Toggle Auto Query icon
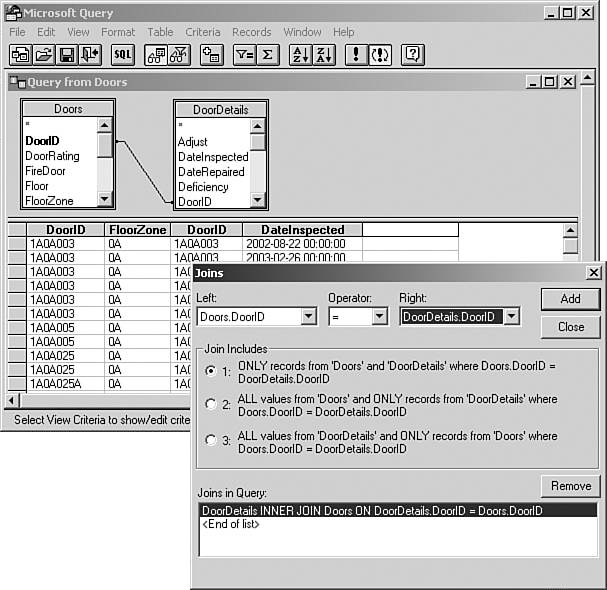This screenshot has height=590, width=607. (380, 55)
